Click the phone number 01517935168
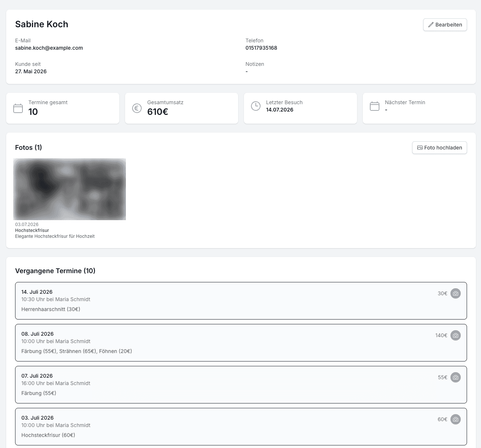Image resolution: width=481 pixels, height=448 pixels. 261,48
